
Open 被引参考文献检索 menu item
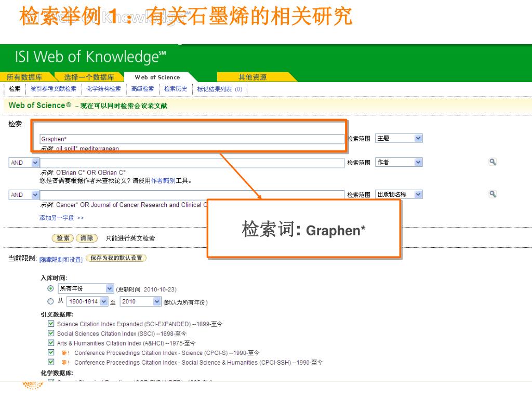[54, 89]
